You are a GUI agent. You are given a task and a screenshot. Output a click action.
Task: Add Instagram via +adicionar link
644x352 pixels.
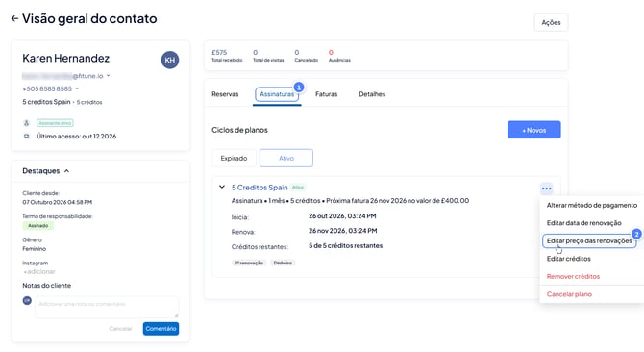(x=39, y=271)
